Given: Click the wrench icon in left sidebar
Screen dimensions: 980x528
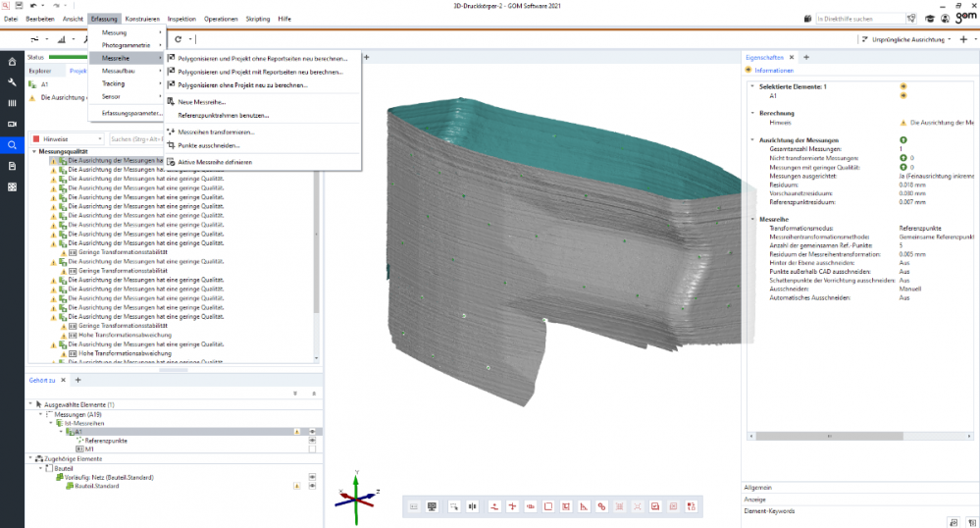Looking at the screenshot, I should (x=12, y=82).
